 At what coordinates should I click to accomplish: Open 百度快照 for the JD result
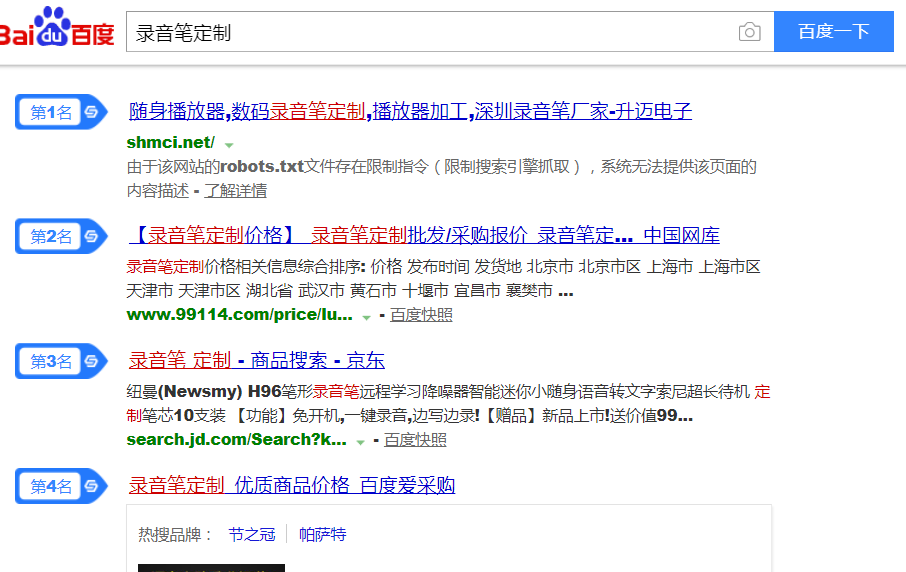[x=415, y=440]
